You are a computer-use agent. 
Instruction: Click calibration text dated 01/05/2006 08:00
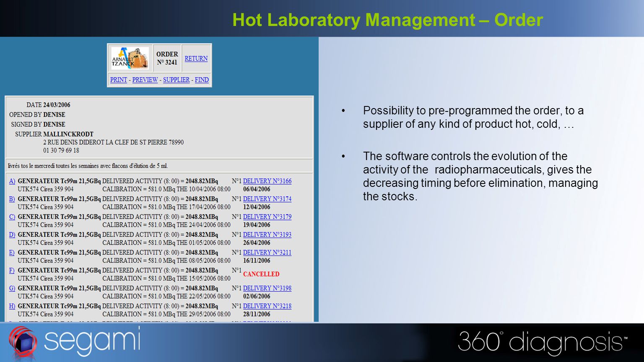[166, 243]
